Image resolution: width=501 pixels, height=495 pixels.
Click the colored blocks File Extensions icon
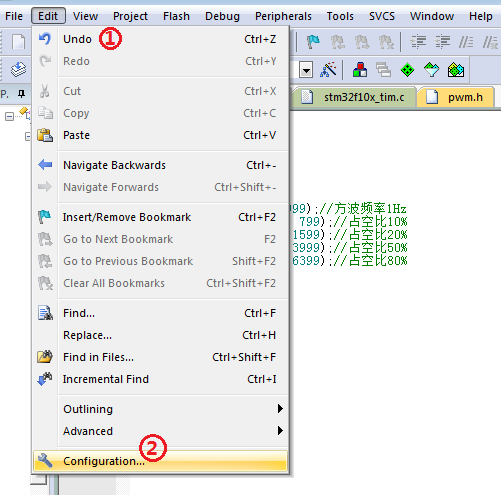pos(360,70)
